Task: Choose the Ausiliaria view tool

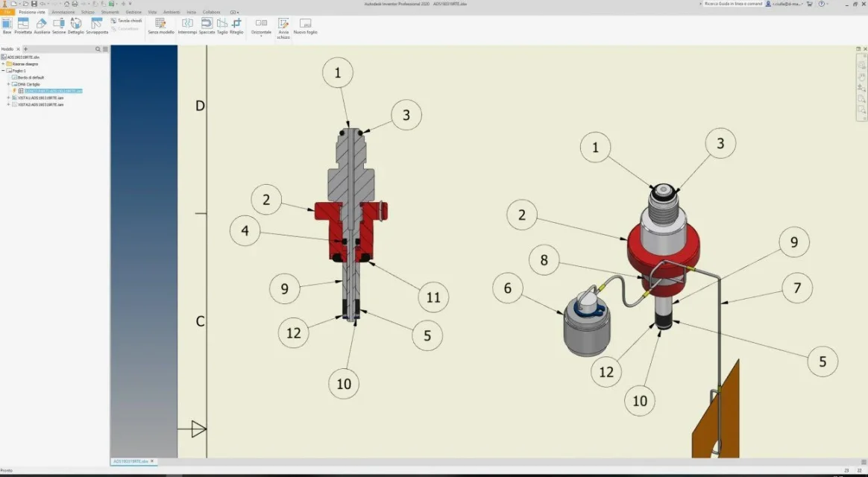Action: pos(42,26)
